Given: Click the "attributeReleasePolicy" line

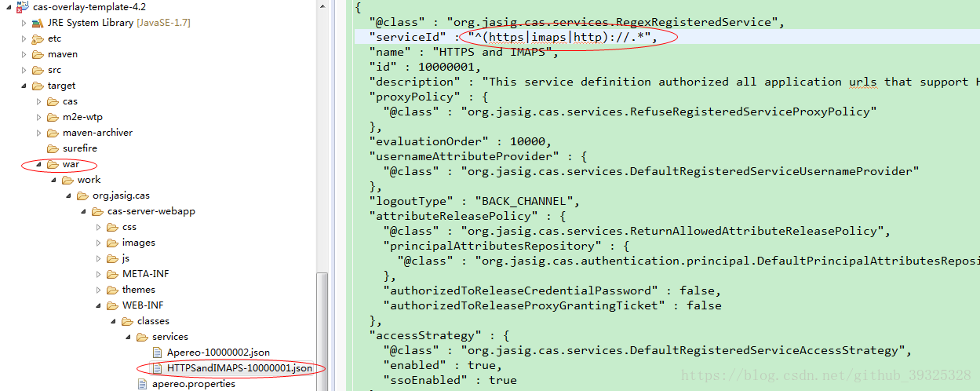Looking at the screenshot, I should tap(468, 216).
